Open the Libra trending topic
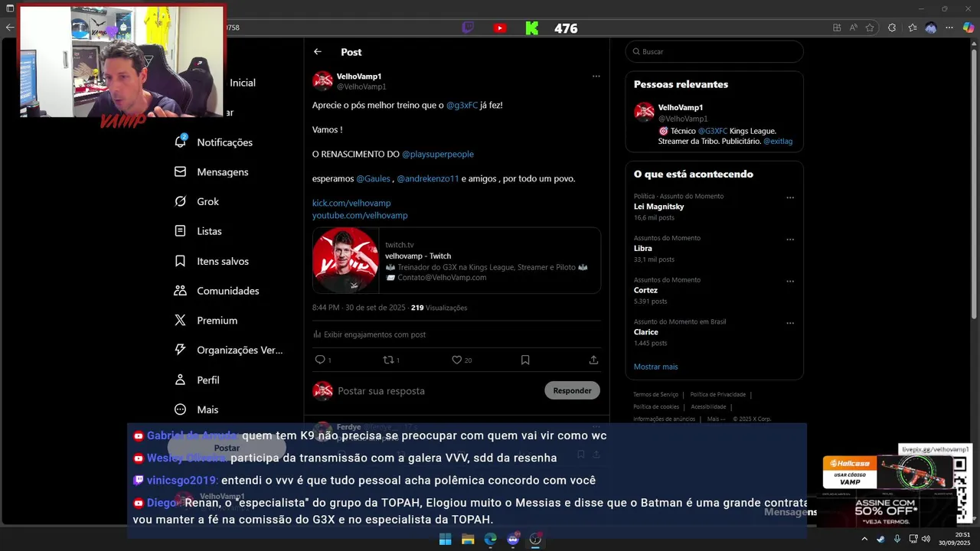This screenshot has height=551, width=980. coord(643,249)
